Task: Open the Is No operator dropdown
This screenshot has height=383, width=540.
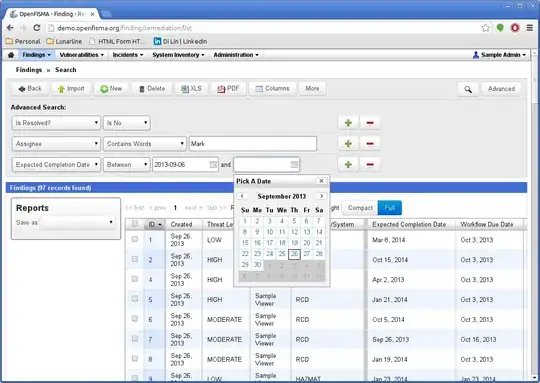Action: [127, 123]
